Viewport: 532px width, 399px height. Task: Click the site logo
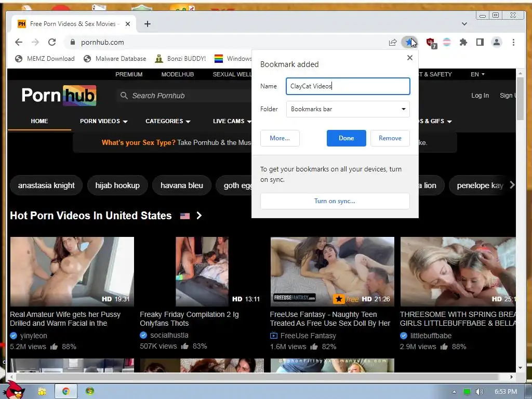59,96
